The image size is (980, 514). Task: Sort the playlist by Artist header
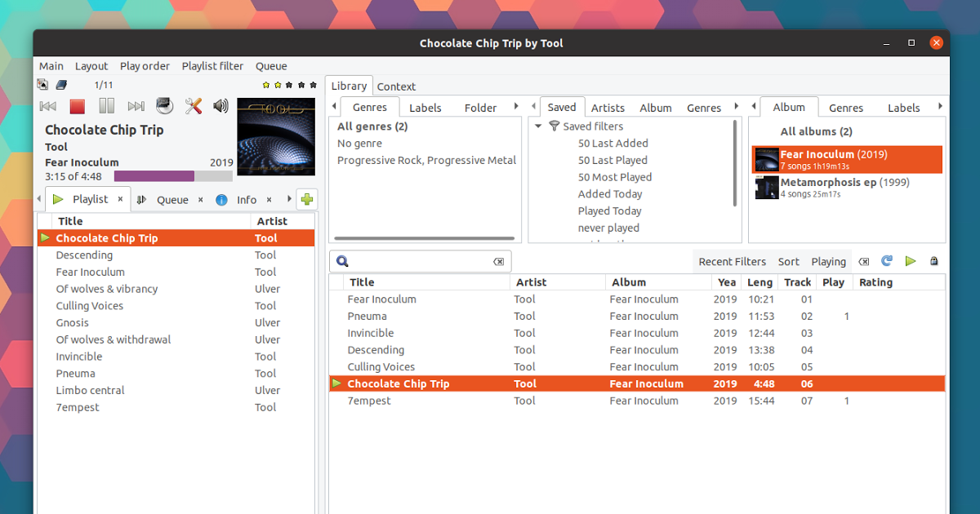click(282, 221)
